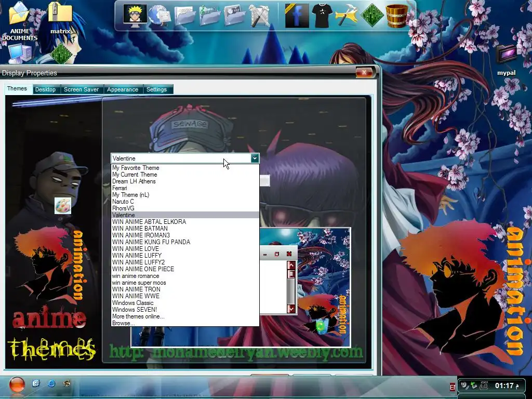
Task: Open the Appearance tab
Action: [x=123, y=89]
